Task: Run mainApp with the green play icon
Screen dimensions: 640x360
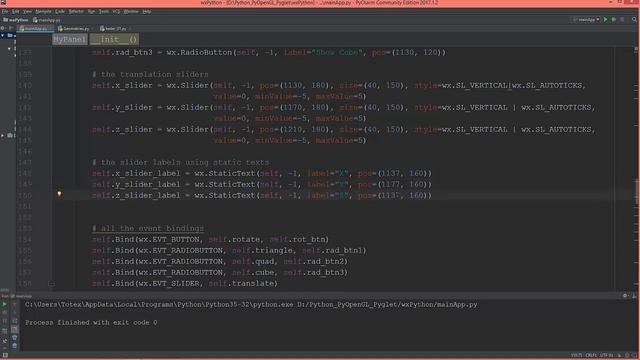Action: pos(605,20)
